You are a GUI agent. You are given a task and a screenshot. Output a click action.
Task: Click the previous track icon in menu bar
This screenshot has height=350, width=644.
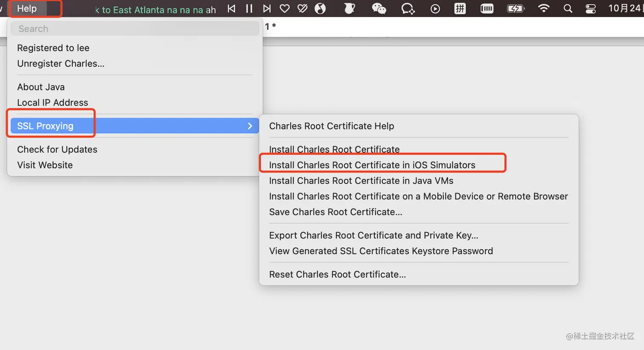pyautogui.click(x=231, y=9)
